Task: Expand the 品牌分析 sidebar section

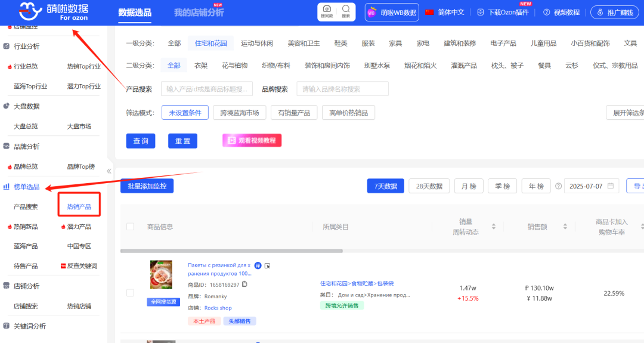Action: pyautogui.click(x=27, y=146)
